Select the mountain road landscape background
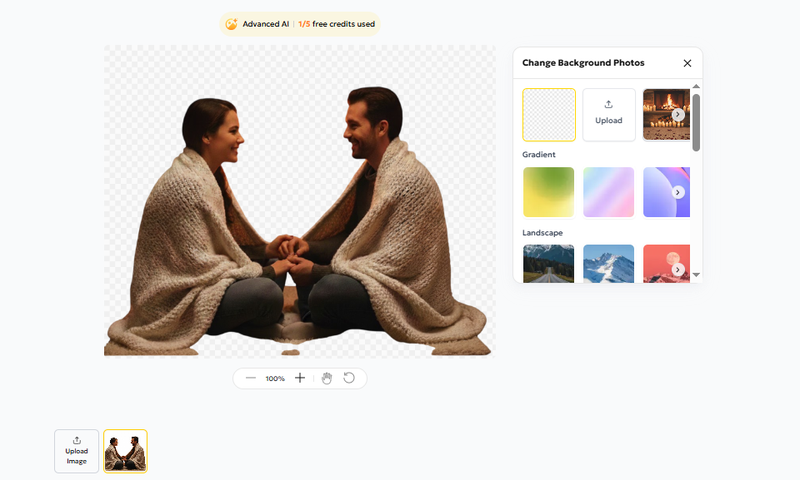The height and width of the screenshot is (480, 800). [548, 264]
